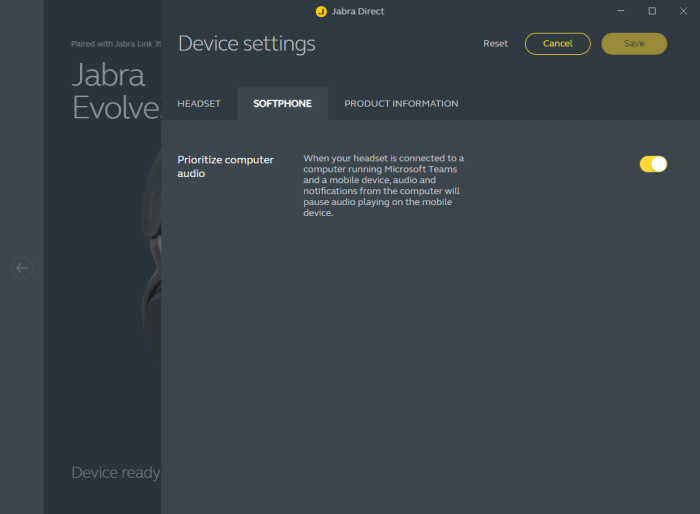700x514 pixels.
Task: Click the Jabra Evolve device name
Action: tap(116, 92)
